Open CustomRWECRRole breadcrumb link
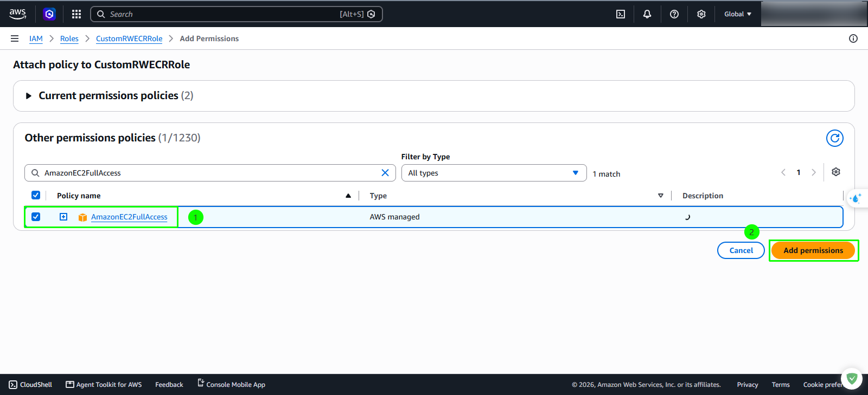 [x=129, y=38]
